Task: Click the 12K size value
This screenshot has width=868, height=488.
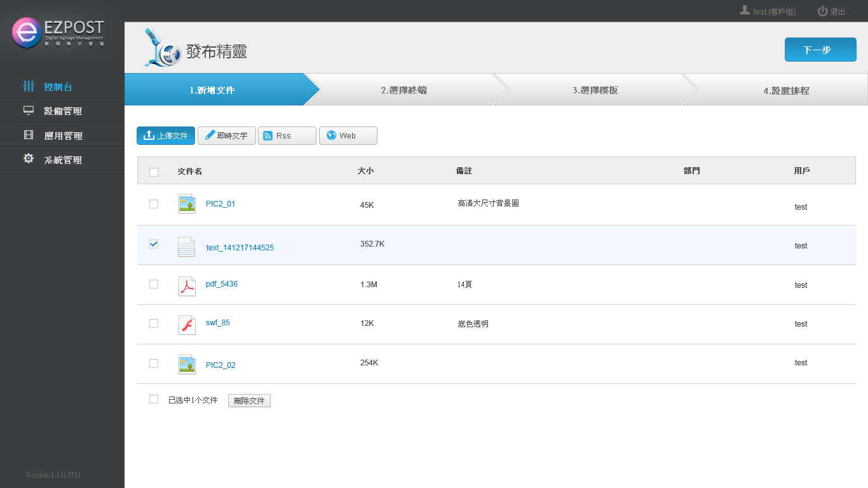Action: coord(367,323)
